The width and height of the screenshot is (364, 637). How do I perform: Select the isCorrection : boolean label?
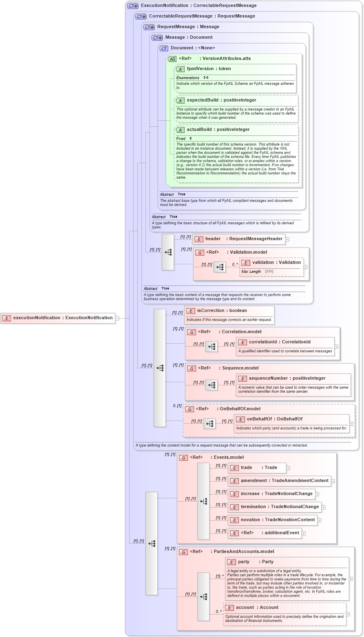point(222,311)
